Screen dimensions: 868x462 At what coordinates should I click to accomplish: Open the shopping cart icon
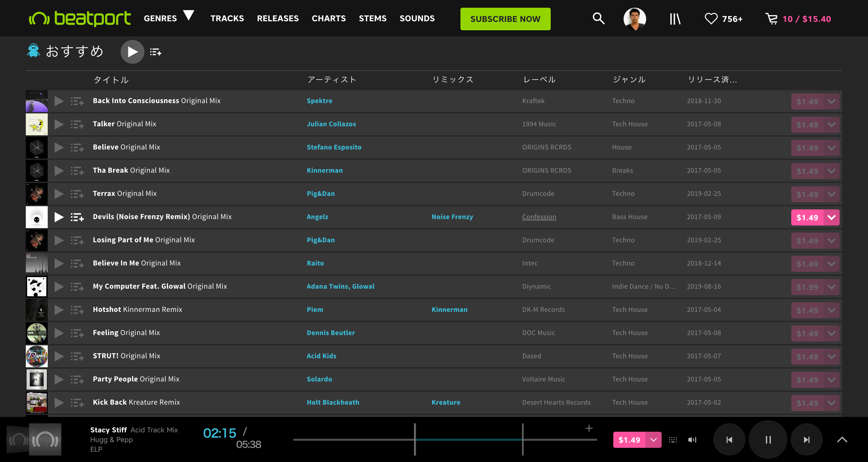click(772, 19)
